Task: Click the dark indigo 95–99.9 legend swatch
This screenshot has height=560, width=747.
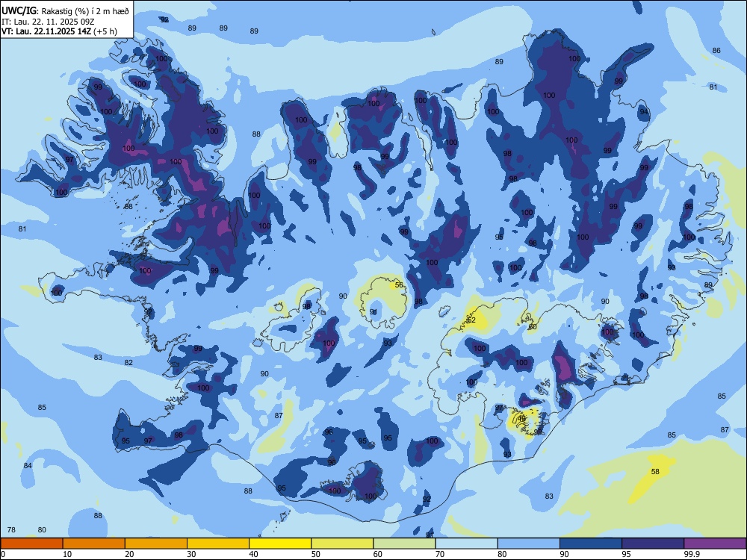Action: click(x=653, y=544)
